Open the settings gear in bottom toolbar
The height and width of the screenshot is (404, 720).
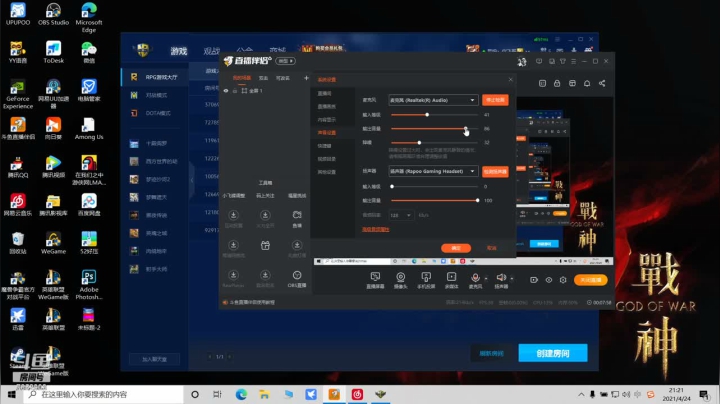click(563, 280)
